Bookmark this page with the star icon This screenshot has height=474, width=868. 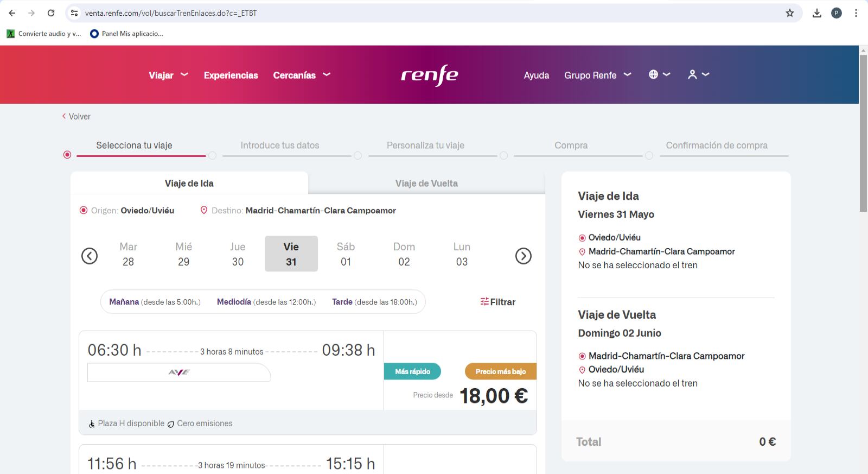(x=790, y=13)
